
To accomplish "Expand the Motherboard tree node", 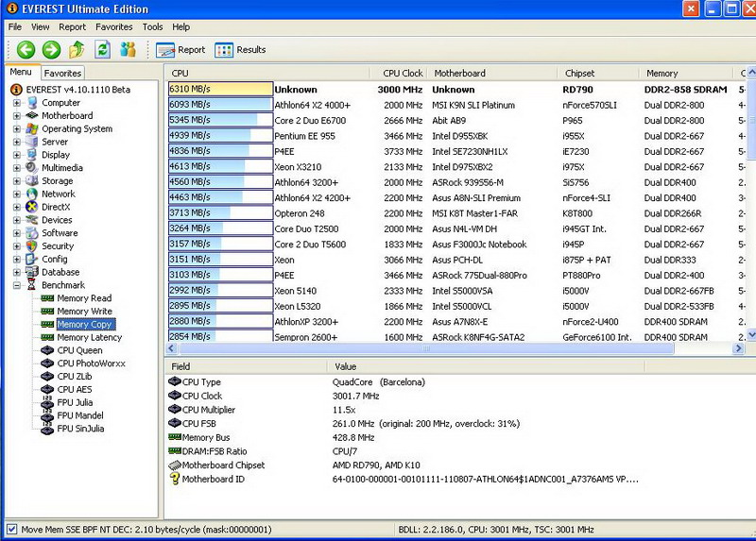I will [17, 116].
